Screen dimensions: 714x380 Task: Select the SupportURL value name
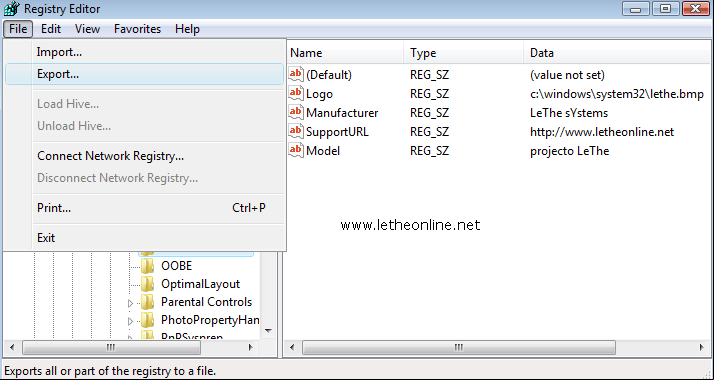pos(337,132)
